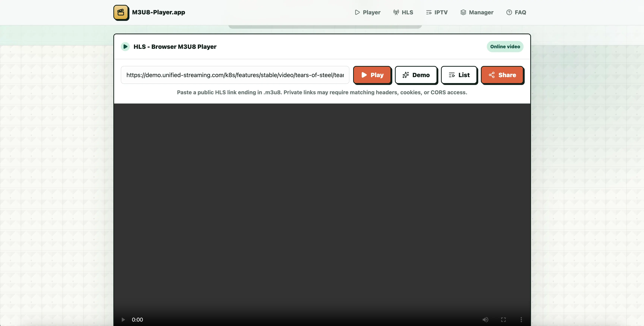Click the green play icon beside HLS title
644x326 pixels.
(125, 46)
